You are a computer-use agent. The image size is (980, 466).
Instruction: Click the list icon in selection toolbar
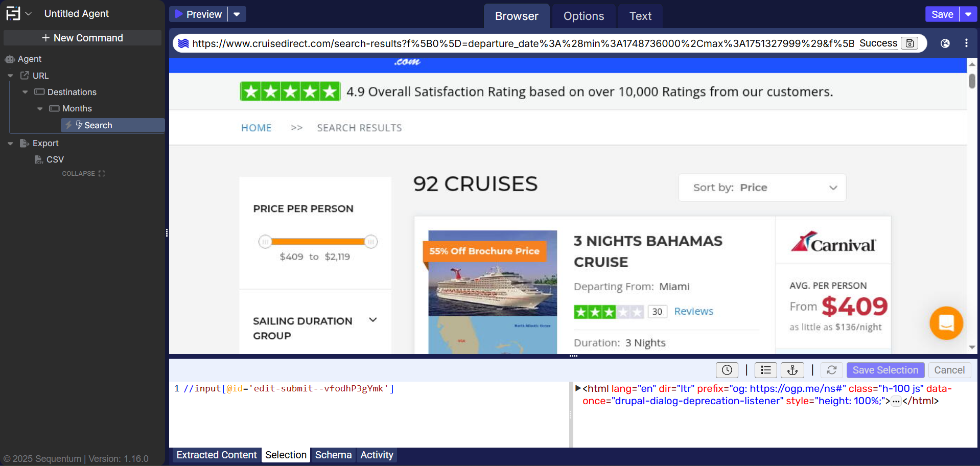tap(765, 370)
